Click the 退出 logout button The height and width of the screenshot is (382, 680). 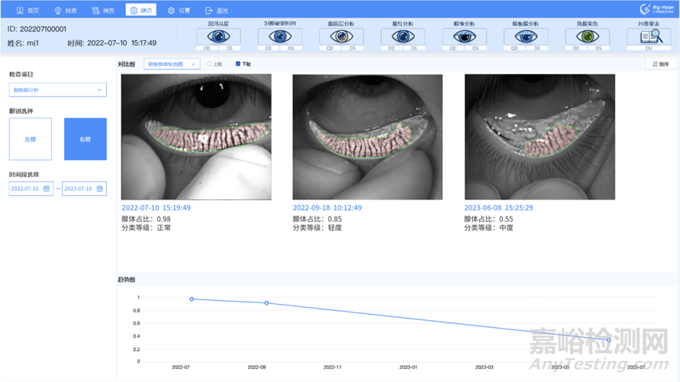point(217,10)
